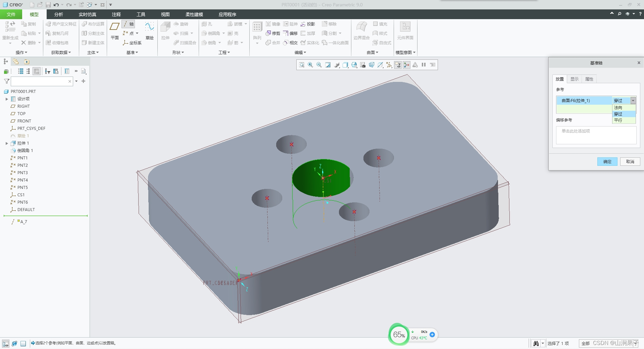Open the folder browser tab in navigator
The width and height of the screenshot is (644, 349).
tap(16, 61)
